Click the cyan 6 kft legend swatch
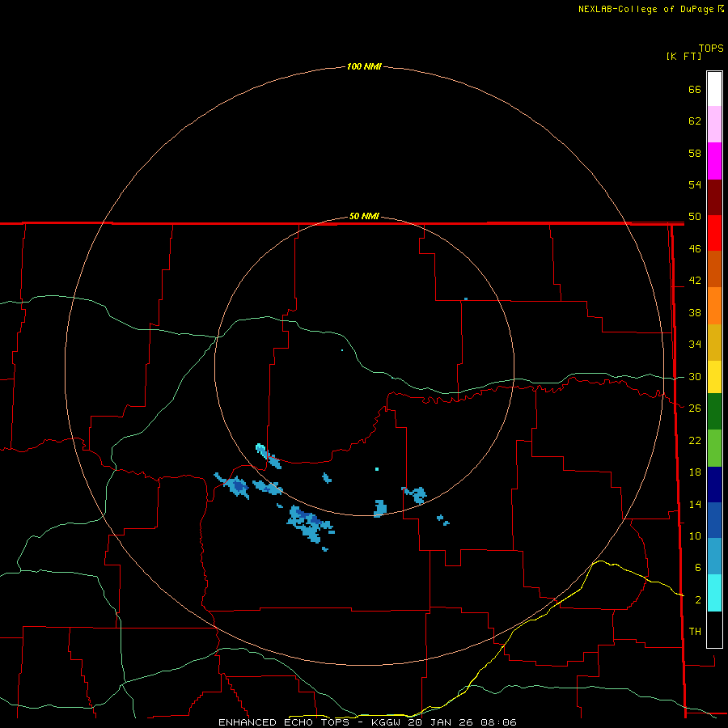This screenshot has height=728, width=728. [714, 593]
